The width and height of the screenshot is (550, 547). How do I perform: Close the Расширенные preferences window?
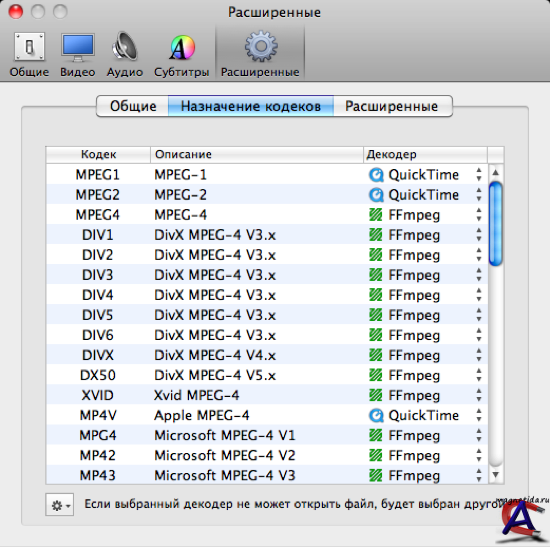(16, 11)
